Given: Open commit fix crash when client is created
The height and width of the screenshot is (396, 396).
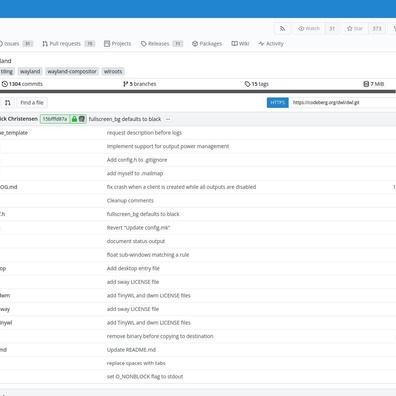Looking at the screenshot, I should pos(181,187).
